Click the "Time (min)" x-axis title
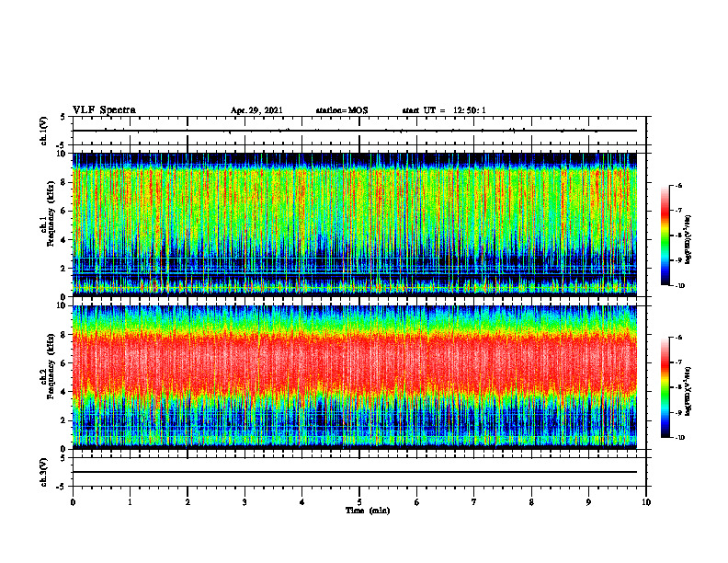This screenshot has height=563, width=728. point(368,511)
